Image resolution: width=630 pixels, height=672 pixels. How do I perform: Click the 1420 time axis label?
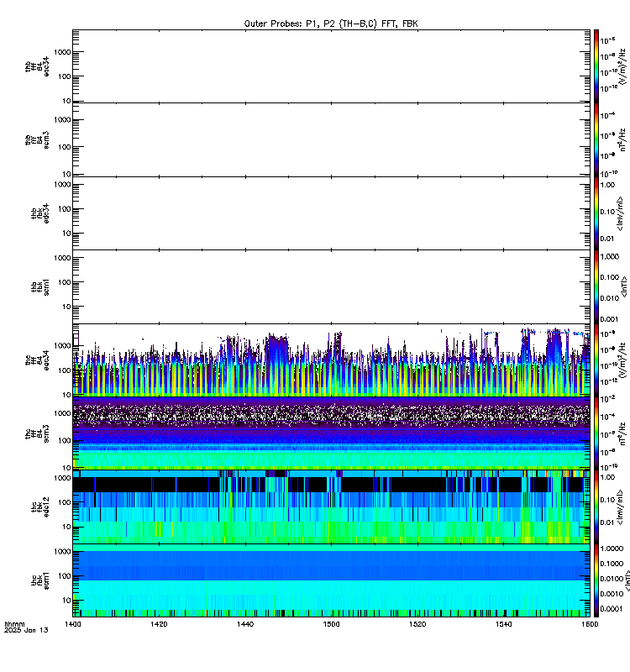pos(159,624)
